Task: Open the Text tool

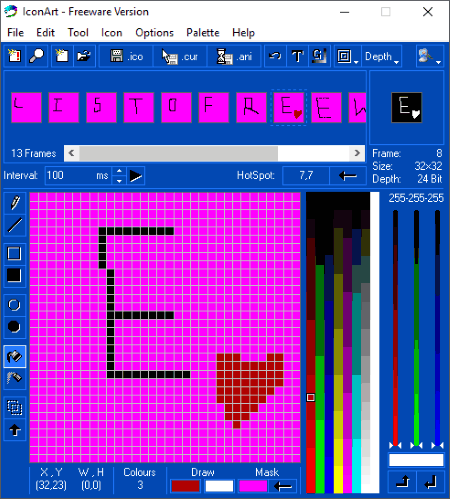Action: point(297,56)
